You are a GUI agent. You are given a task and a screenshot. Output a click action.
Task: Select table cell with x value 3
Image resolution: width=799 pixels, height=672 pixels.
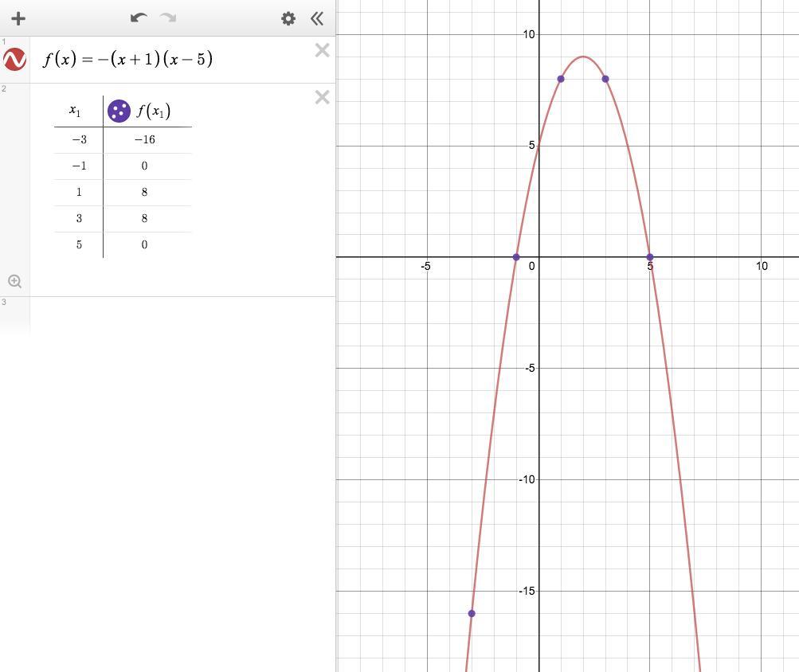pyautogui.click(x=79, y=219)
